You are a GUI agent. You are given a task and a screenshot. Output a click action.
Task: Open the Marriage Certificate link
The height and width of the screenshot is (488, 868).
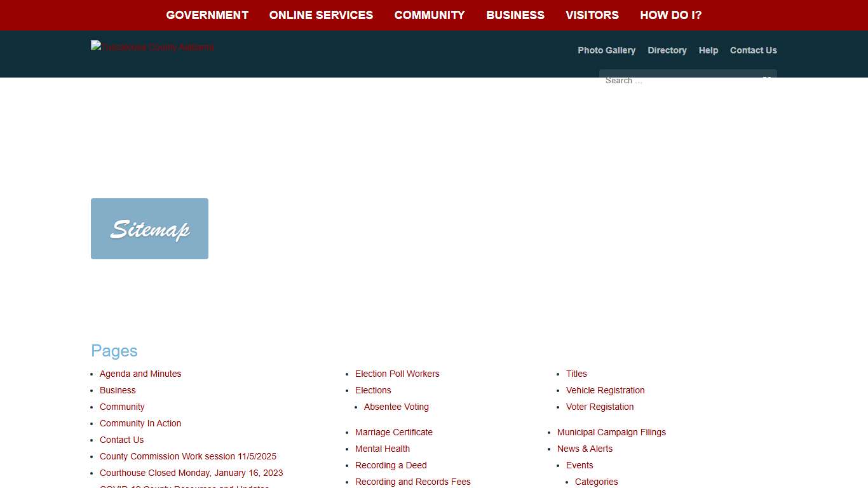pyautogui.click(x=394, y=432)
